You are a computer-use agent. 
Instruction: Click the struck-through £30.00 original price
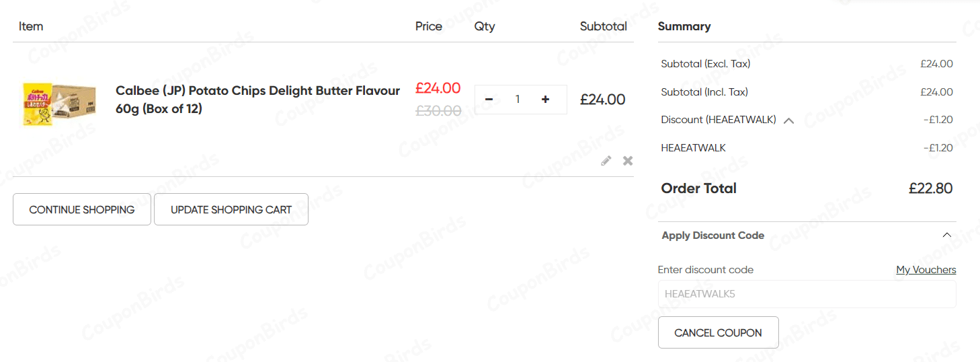pos(438,111)
